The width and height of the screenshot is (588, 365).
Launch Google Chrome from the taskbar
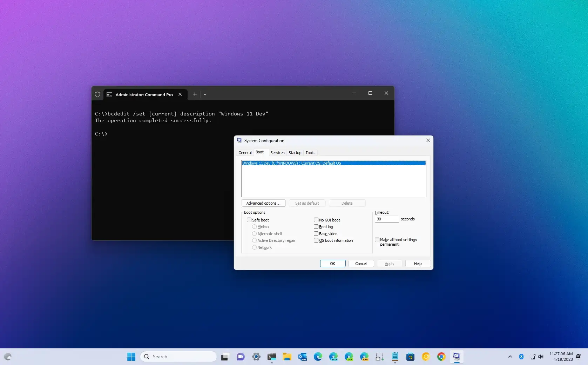tap(441, 357)
